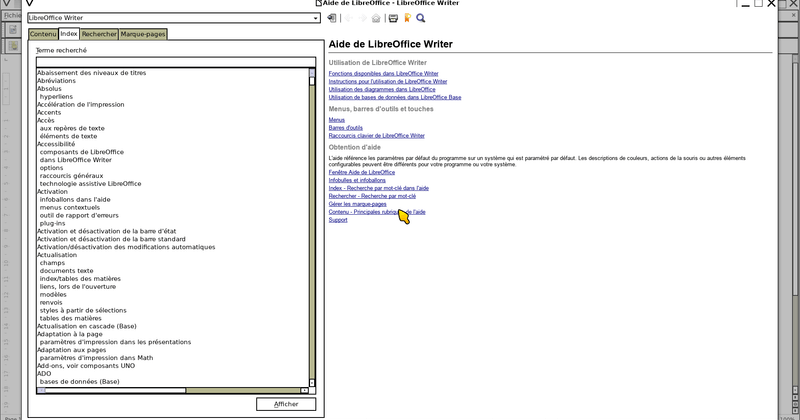
Task: Select 'Accélération de l'impression' entry
Action: point(81,105)
